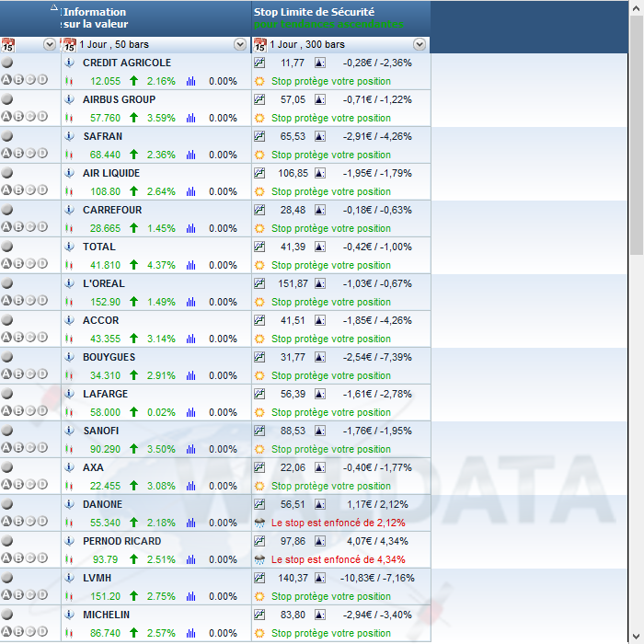Click '-10,83€ / -7,16%' in LVMH row
This screenshot has width=644, height=644.
[377, 579]
